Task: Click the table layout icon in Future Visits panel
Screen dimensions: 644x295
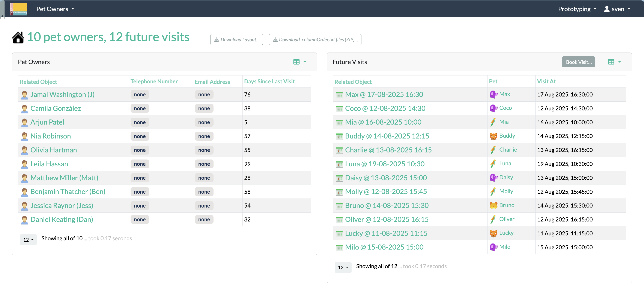Action: point(611,62)
